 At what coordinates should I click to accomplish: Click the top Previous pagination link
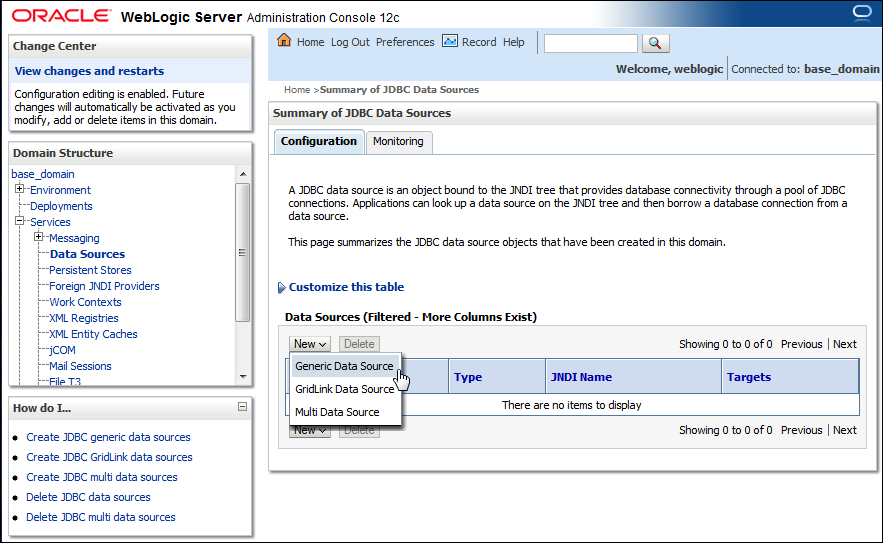(x=801, y=344)
